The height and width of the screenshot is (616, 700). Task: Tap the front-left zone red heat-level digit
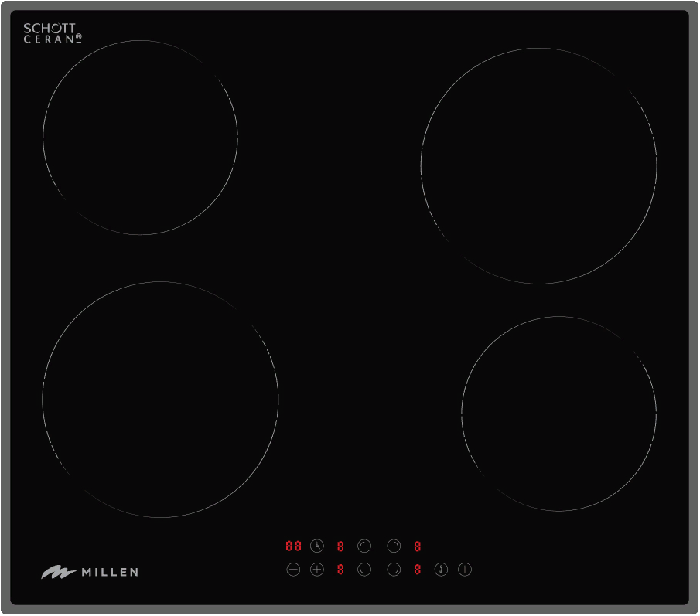340,570
